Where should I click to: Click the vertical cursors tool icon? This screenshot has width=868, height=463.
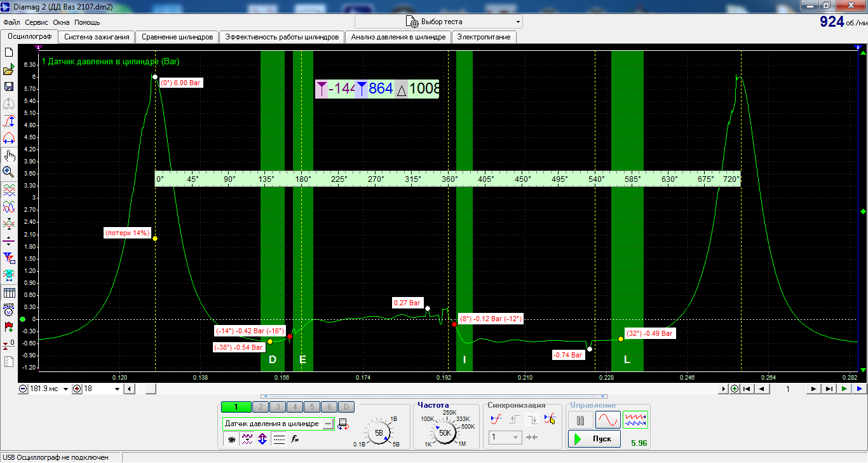(x=9, y=121)
